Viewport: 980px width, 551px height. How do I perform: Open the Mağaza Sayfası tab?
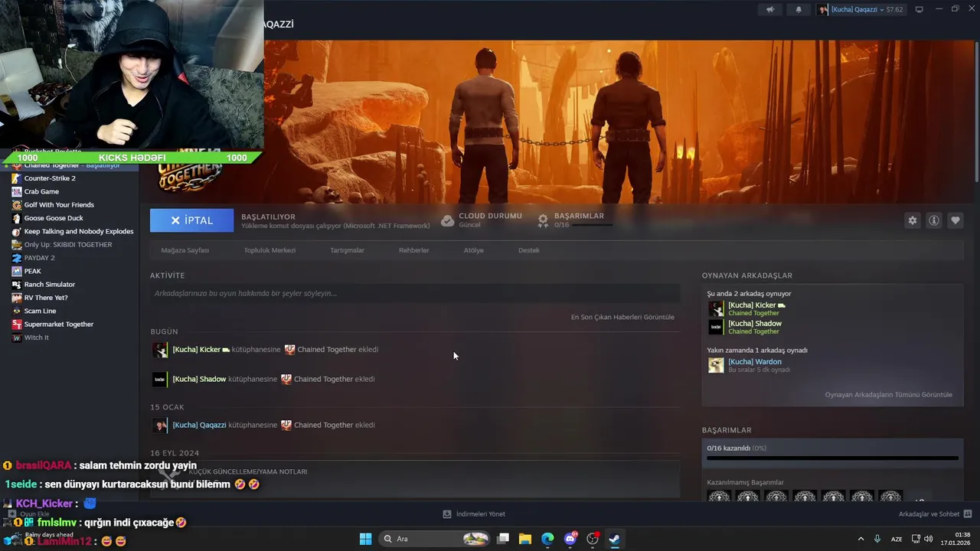tap(185, 250)
